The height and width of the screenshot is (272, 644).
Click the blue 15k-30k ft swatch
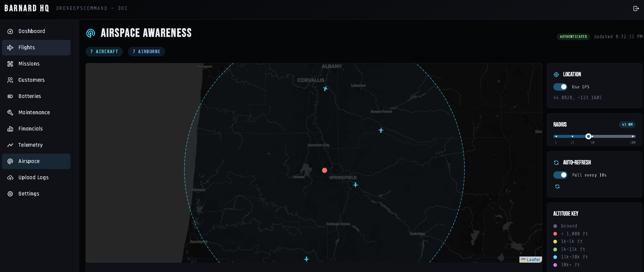pyautogui.click(x=555, y=257)
